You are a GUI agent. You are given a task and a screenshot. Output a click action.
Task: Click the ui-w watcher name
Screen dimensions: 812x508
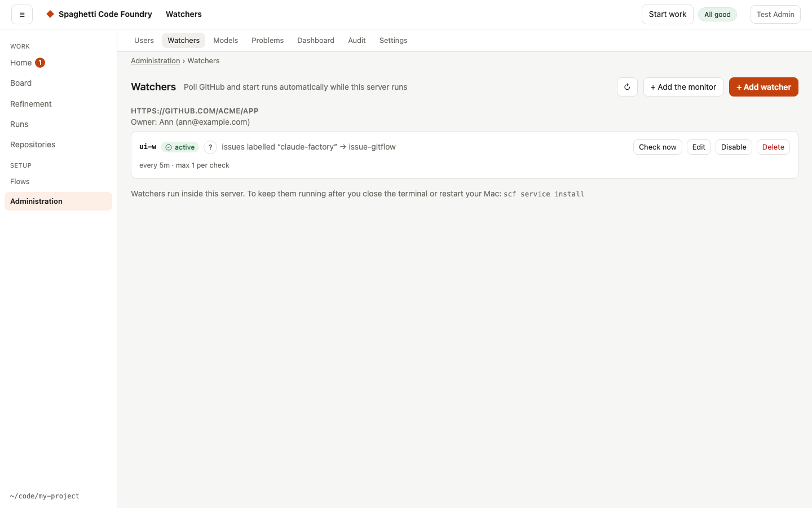click(148, 147)
